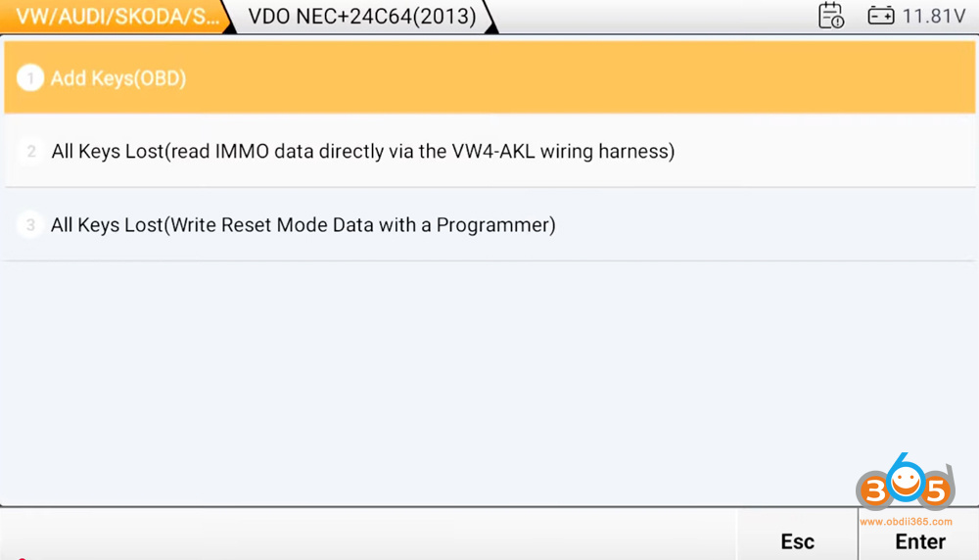
Task: Open the www.obdii365.com link
Action: point(906,520)
